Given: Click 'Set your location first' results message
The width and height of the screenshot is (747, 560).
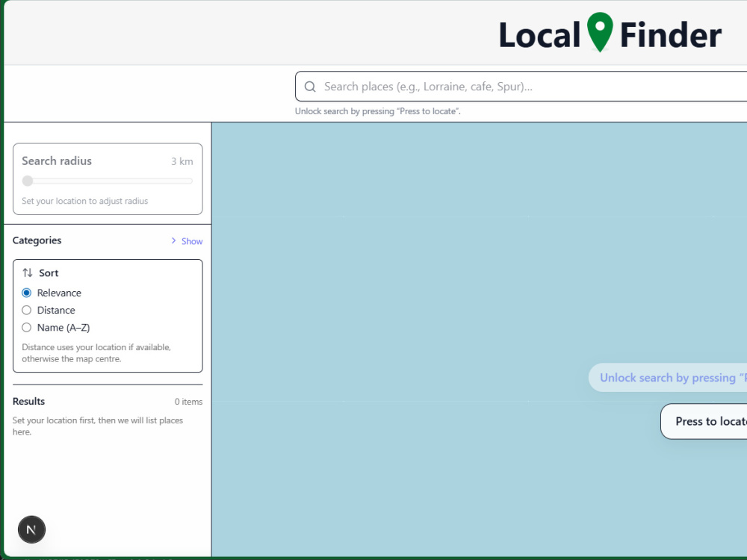Looking at the screenshot, I should (98, 426).
